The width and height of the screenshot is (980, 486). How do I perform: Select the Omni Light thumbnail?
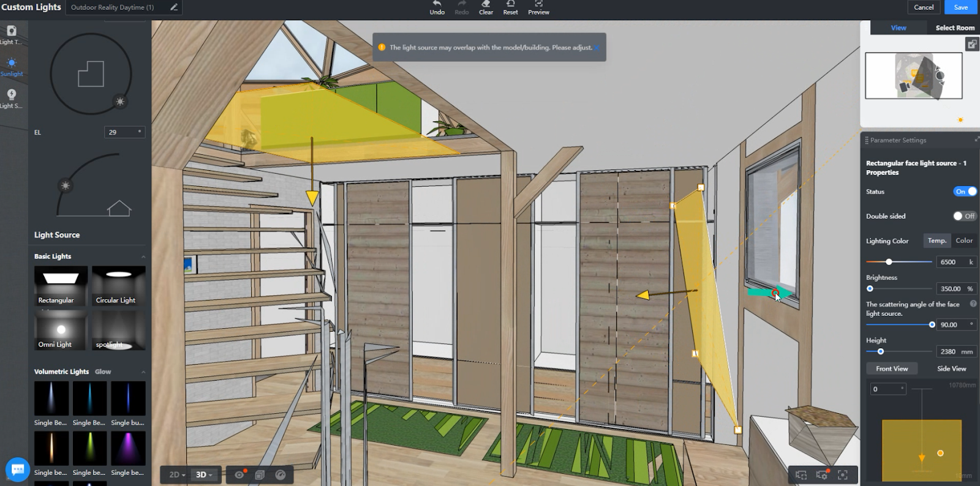pyautogui.click(x=59, y=330)
